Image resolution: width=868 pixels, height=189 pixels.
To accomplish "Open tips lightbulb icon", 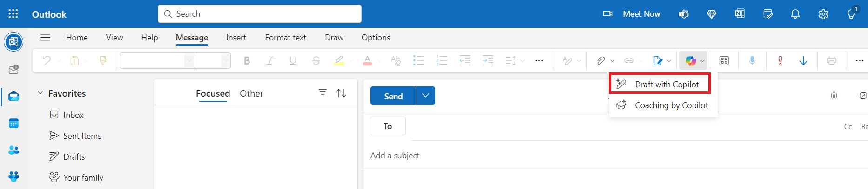I will pos(851,14).
